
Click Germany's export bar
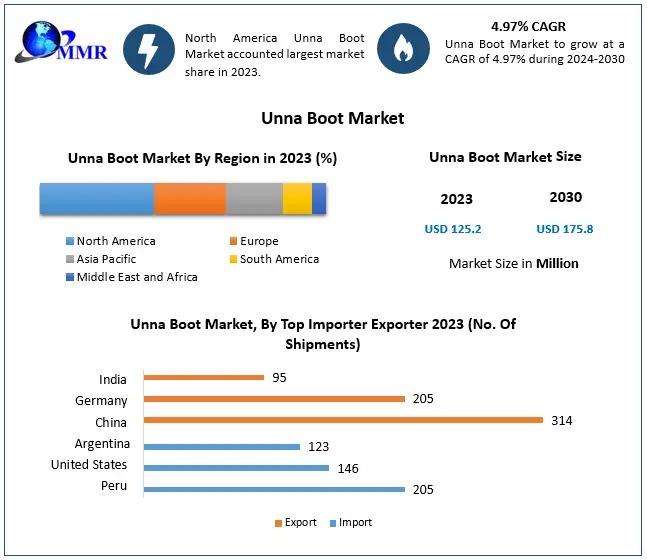click(x=274, y=399)
